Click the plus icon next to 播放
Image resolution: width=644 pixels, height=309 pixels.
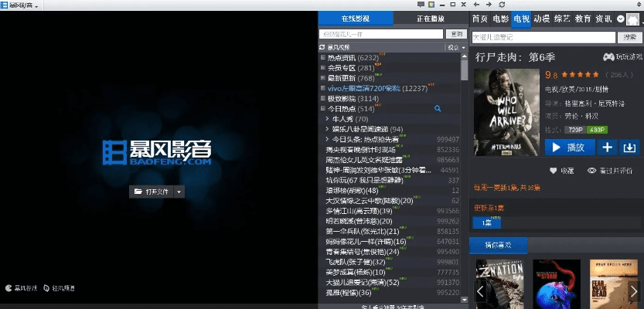[607, 148]
